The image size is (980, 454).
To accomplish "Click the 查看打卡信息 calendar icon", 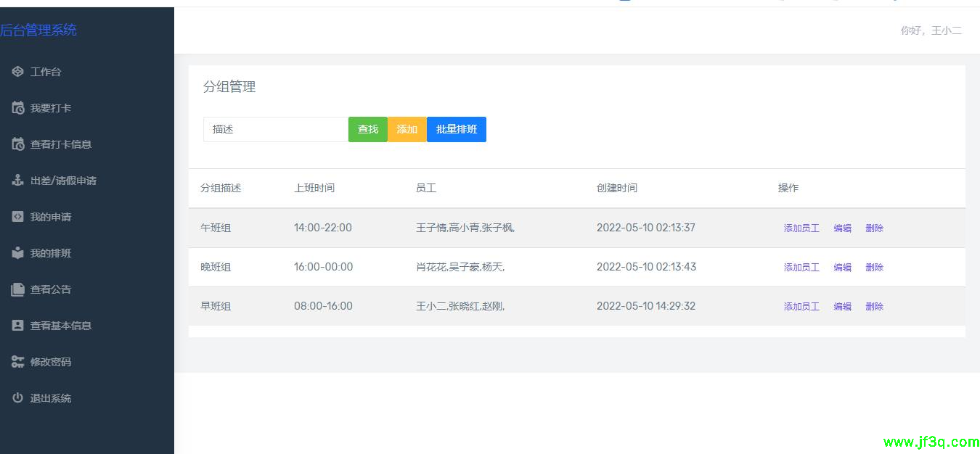I will tap(17, 144).
